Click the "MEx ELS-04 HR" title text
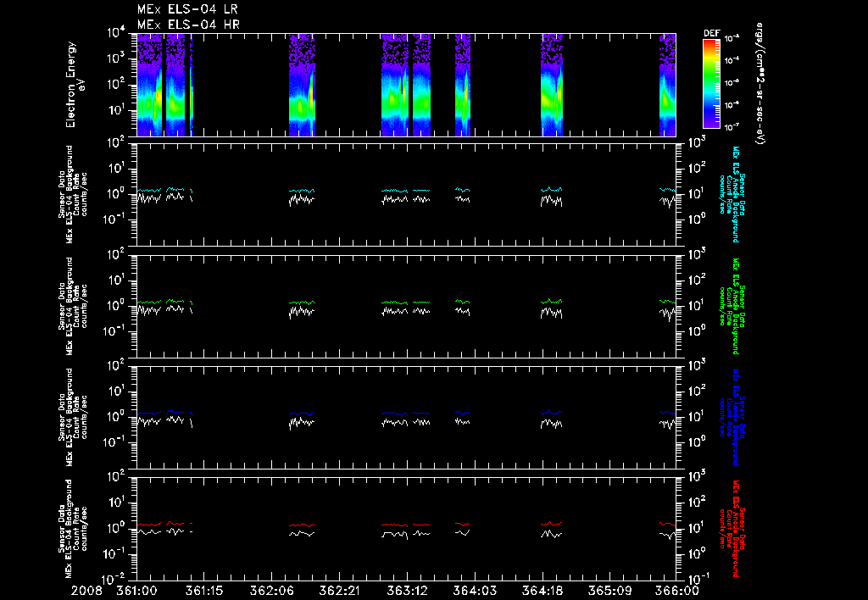868x600 pixels. (x=188, y=25)
